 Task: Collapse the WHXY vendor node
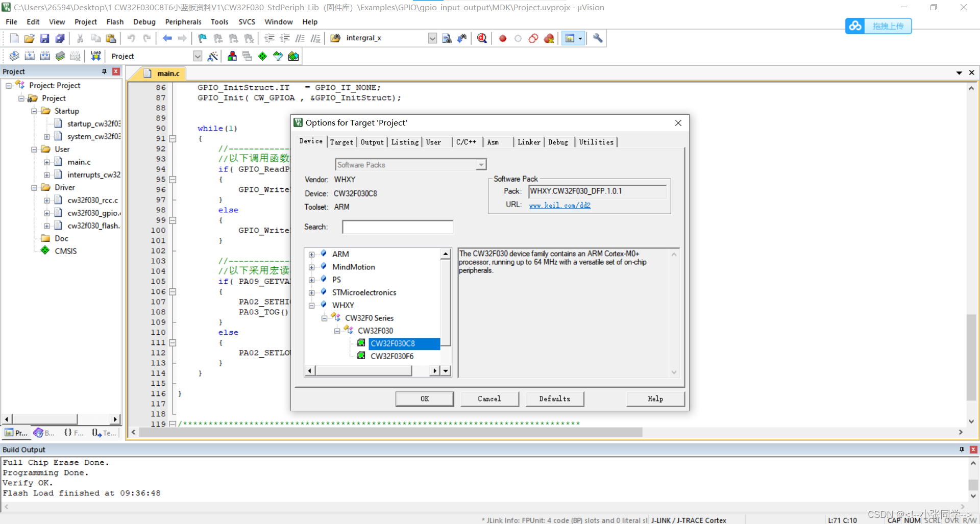pyautogui.click(x=311, y=305)
